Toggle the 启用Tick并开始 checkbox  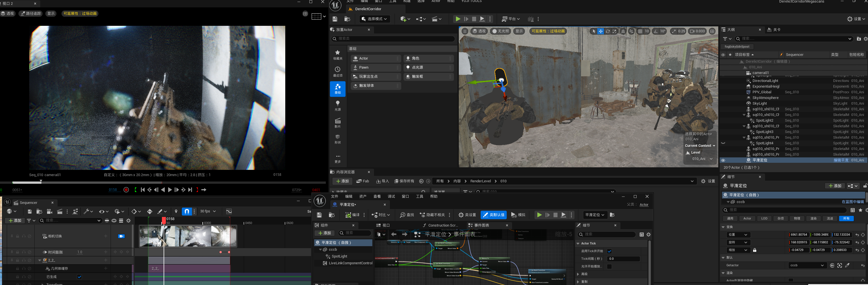pyautogui.click(x=610, y=251)
